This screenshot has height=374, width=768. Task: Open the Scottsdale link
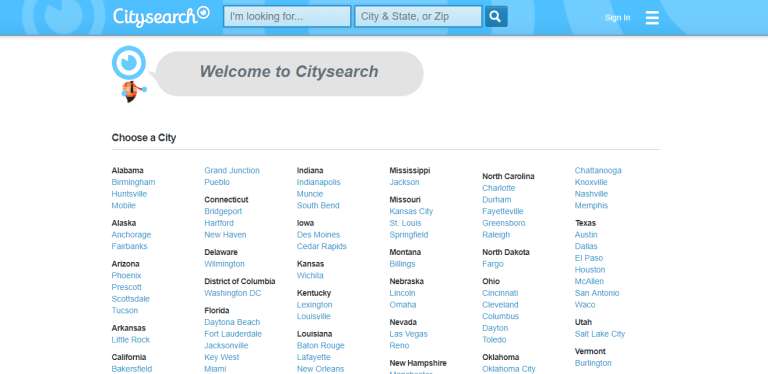point(131,299)
